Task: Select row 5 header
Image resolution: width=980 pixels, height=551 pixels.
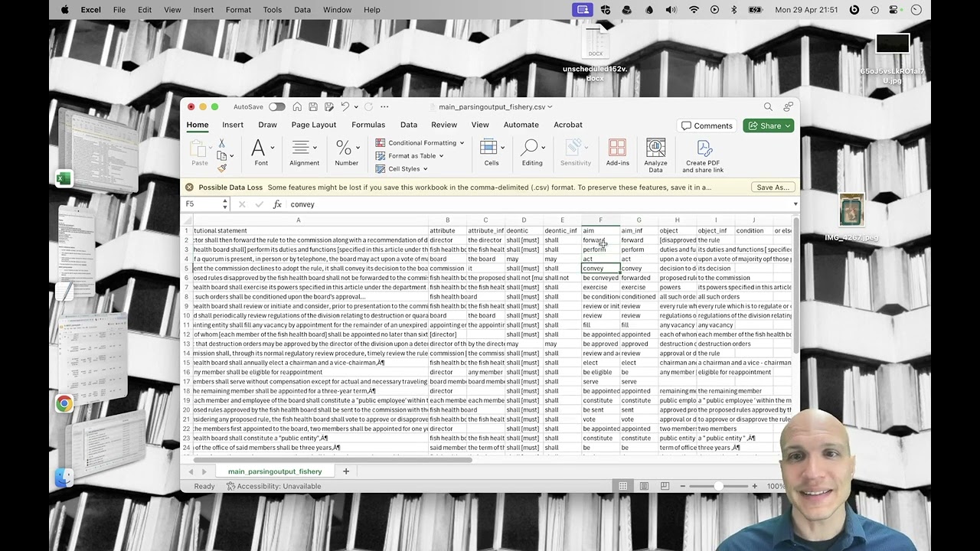Action: [x=186, y=269]
